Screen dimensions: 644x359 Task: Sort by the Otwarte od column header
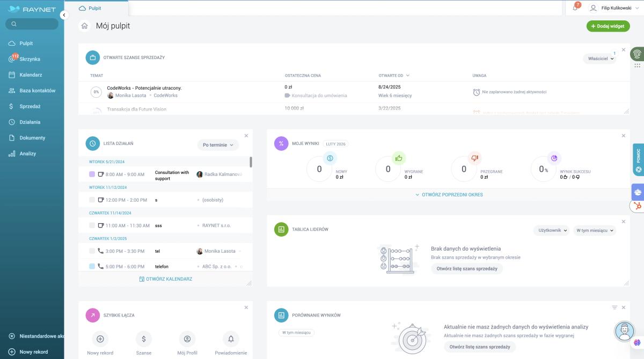(x=394, y=76)
